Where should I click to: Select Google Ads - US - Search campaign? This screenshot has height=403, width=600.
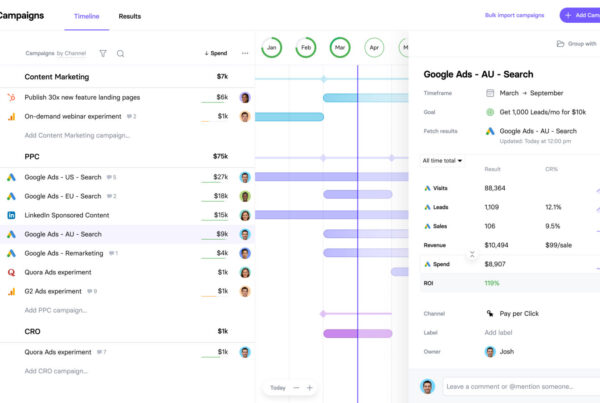(63, 177)
